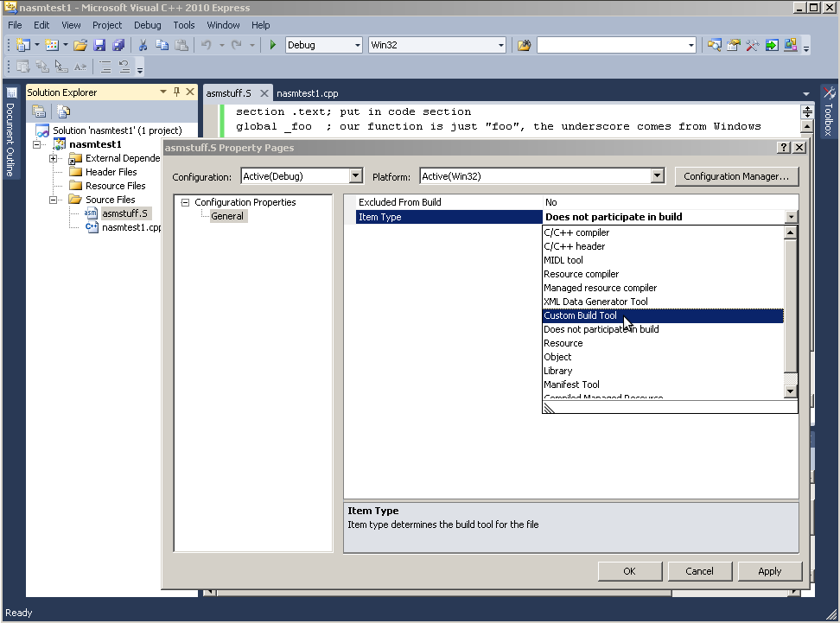Open the Debug solution configuration dropdown
This screenshot has height=623, width=840.
tap(357, 45)
